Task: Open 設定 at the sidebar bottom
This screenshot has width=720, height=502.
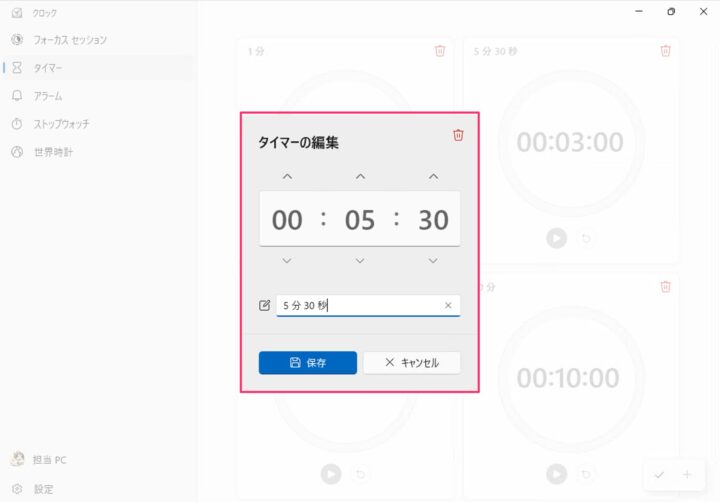Action: (43, 489)
